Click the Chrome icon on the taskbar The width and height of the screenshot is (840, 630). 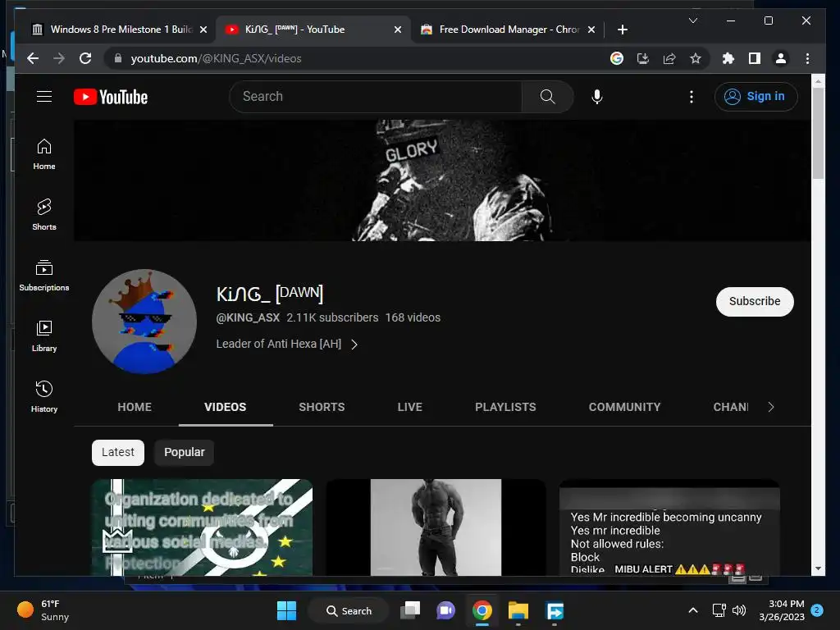coord(482,610)
